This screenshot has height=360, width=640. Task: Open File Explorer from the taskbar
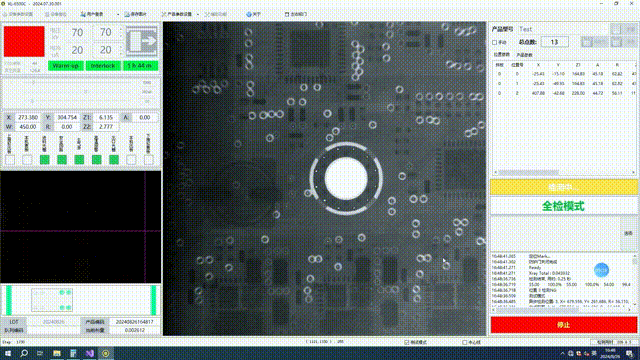[x=57, y=353]
